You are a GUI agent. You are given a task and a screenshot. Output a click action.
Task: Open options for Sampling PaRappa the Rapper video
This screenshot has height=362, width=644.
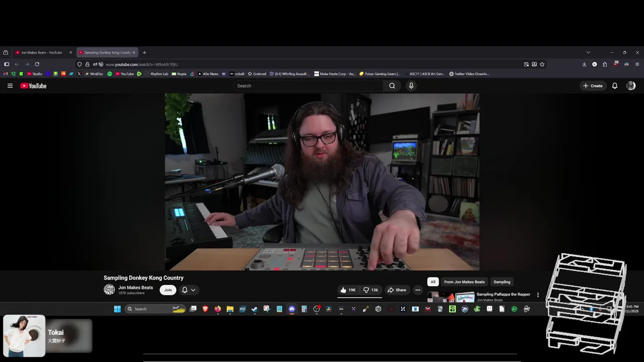click(x=538, y=295)
